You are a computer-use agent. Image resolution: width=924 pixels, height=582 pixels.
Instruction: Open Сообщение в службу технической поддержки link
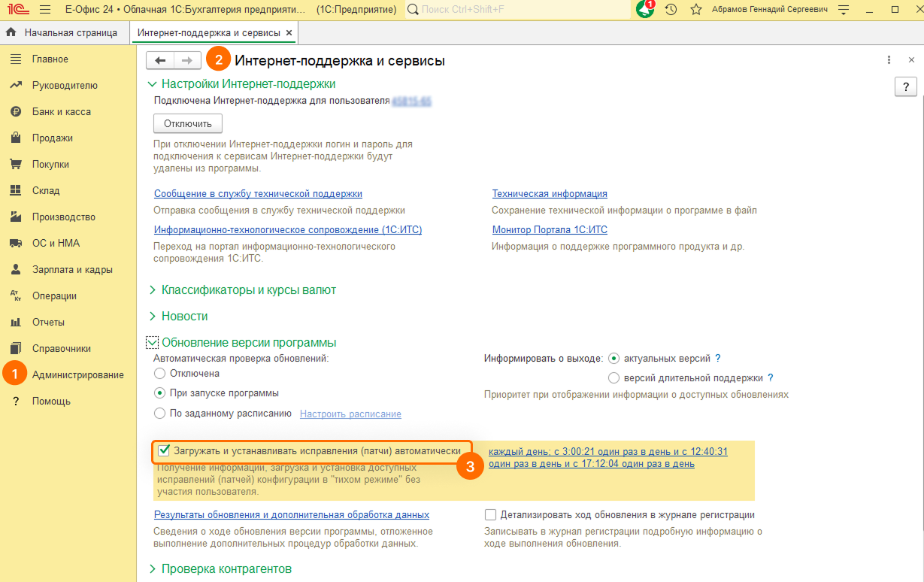[x=258, y=194]
